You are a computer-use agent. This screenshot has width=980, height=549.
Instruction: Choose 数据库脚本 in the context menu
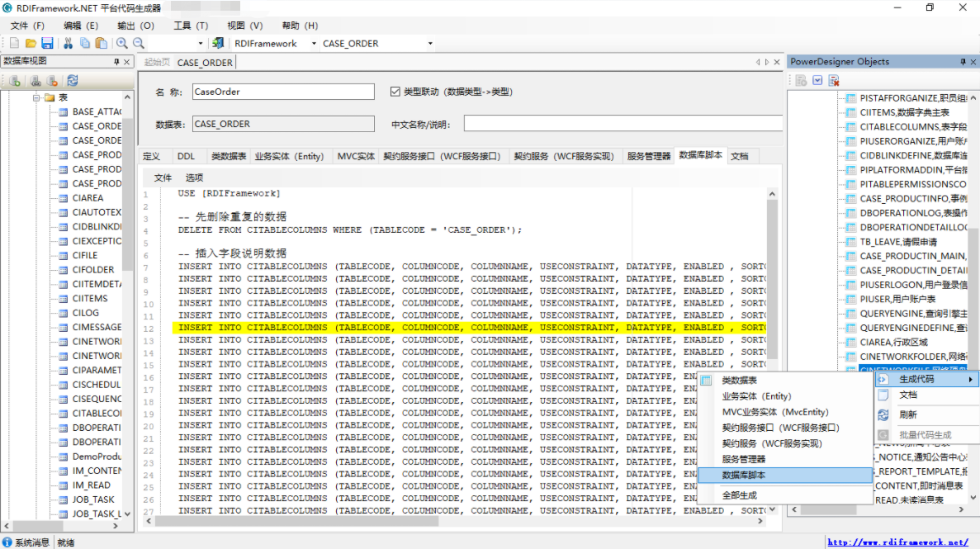click(744, 476)
